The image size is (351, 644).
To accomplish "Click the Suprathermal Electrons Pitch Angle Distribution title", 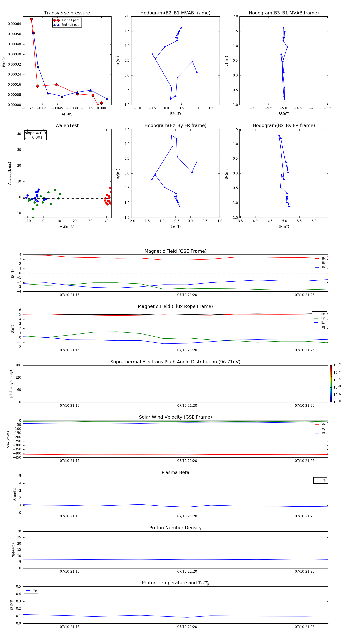I will [175, 362].
